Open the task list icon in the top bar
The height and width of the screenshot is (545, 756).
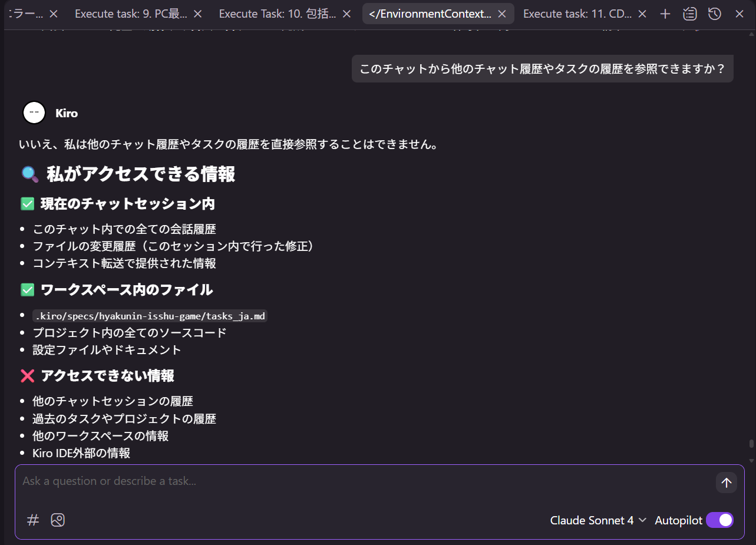pyautogui.click(x=690, y=13)
